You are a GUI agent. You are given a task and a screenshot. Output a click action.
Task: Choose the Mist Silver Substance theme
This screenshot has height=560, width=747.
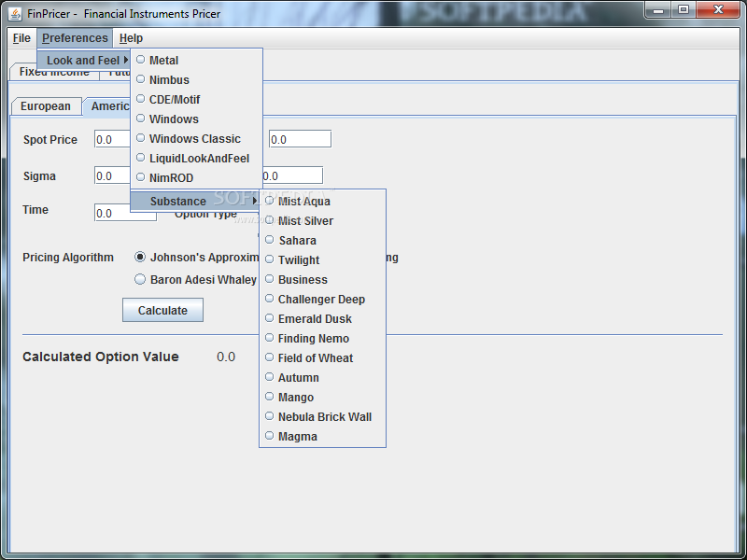(x=322, y=220)
